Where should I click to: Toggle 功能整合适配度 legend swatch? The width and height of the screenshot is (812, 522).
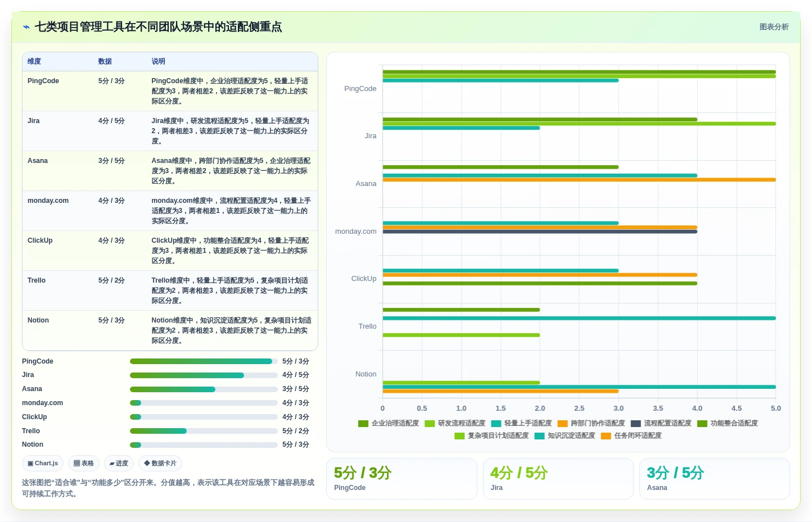[x=702, y=424]
